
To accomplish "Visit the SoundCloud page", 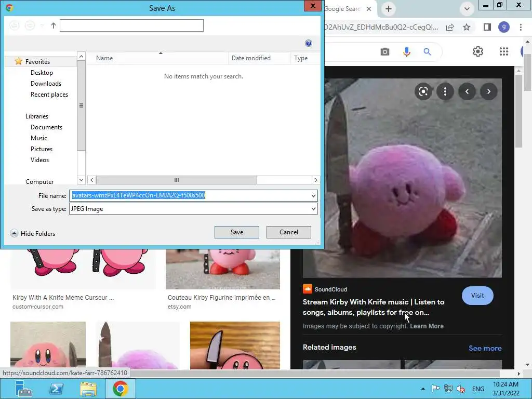I will pos(477,296).
